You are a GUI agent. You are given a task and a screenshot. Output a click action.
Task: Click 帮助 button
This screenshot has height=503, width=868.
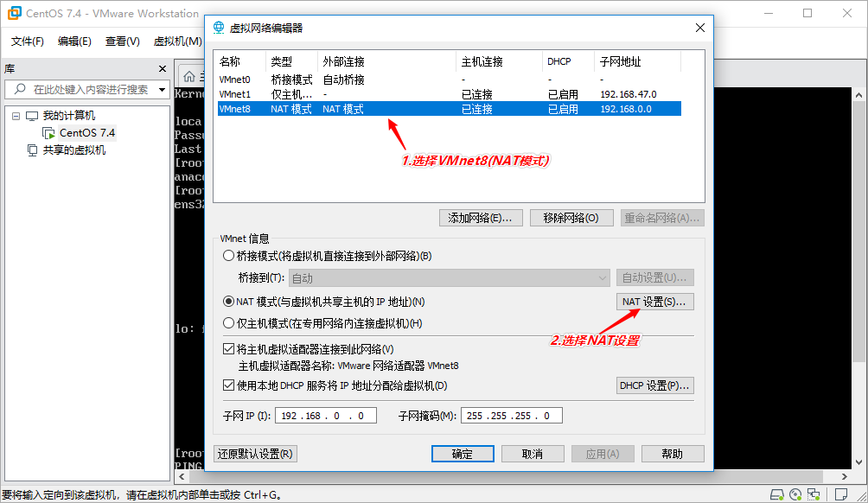point(673,454)
